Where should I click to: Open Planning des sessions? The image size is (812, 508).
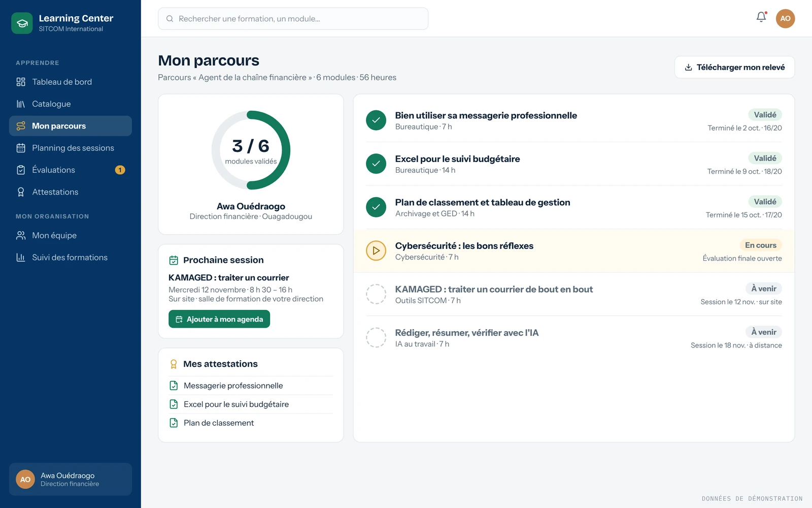coord(71,148)
